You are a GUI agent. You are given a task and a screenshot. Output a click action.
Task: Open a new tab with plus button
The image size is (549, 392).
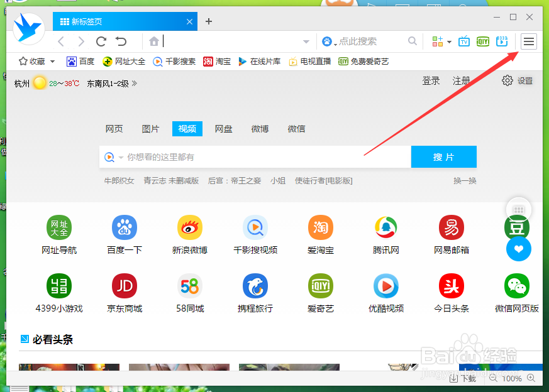pyautogui.click(x=209, y=21)
